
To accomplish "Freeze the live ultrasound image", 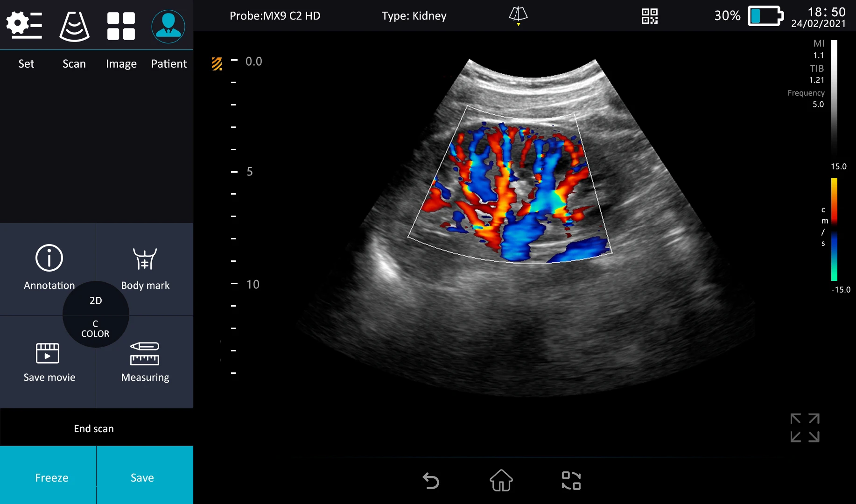I will tap(51, 477).
